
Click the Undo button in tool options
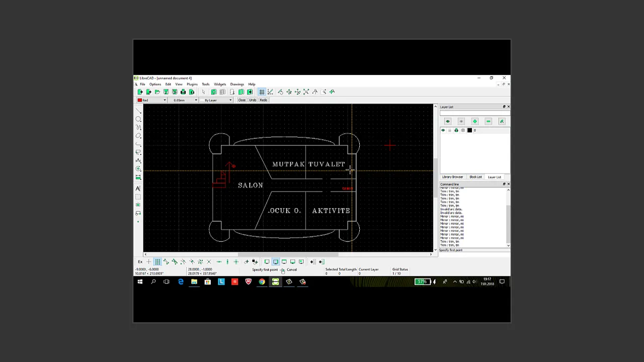[x=253, y=100]
